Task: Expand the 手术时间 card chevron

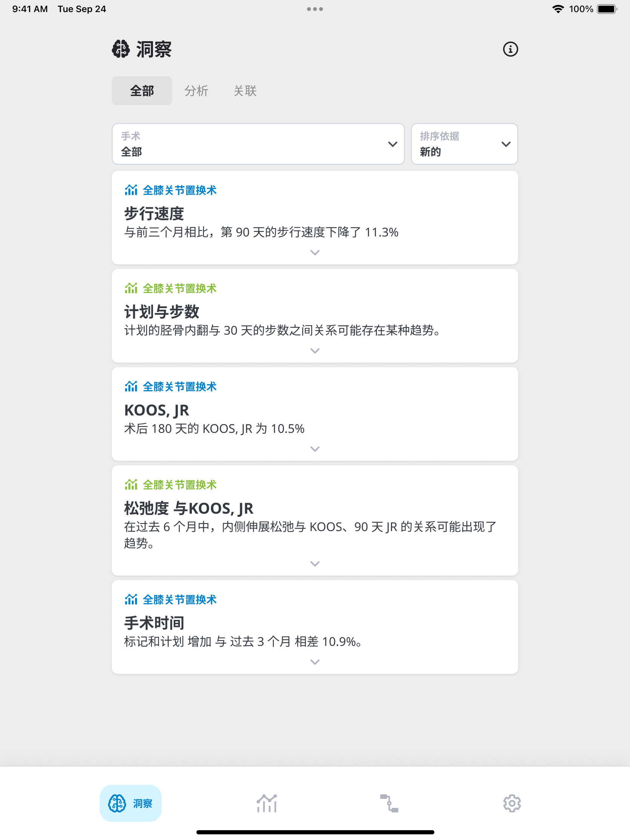Action: 315,662
